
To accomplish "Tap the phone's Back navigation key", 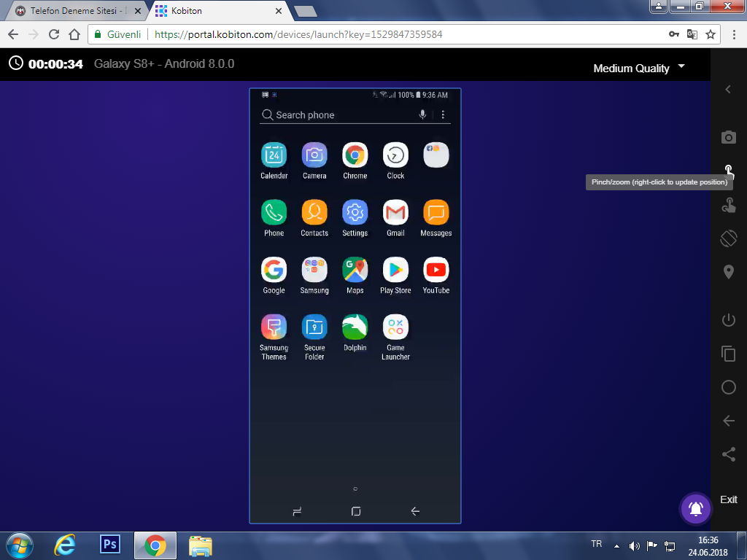I will tap(415, 511).
